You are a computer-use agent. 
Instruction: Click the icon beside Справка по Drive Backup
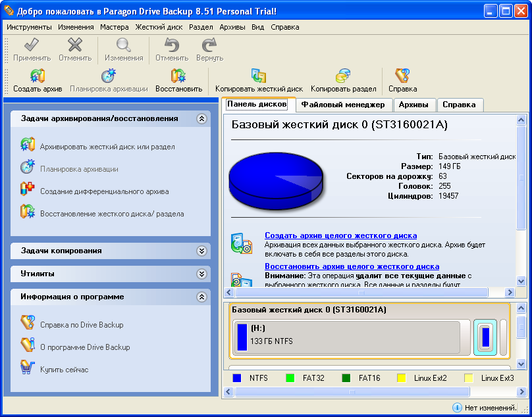(28, 323)
